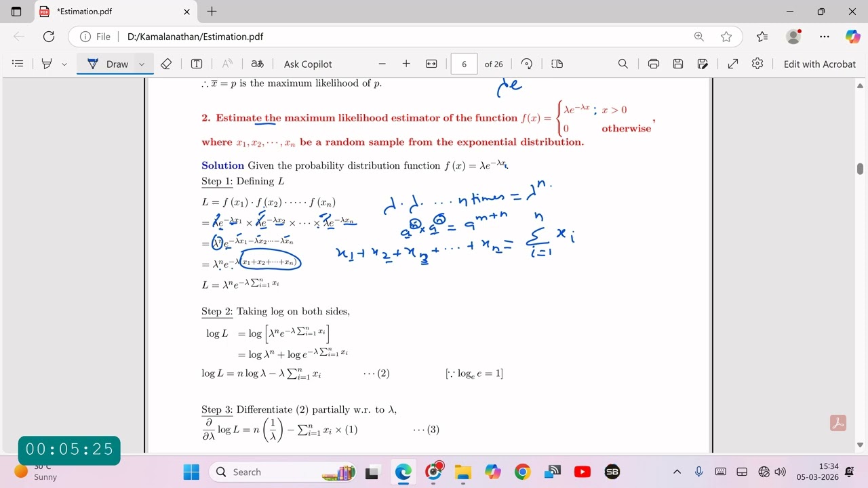This screenshot has height=488, width=868.
Task: Open the Copilot sidebar icon
Action: [852, 37]
